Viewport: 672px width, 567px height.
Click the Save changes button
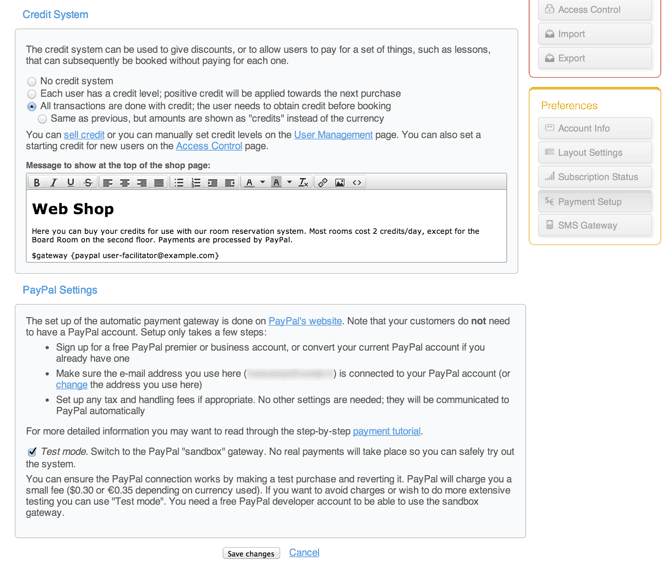[x=251, y=554]
